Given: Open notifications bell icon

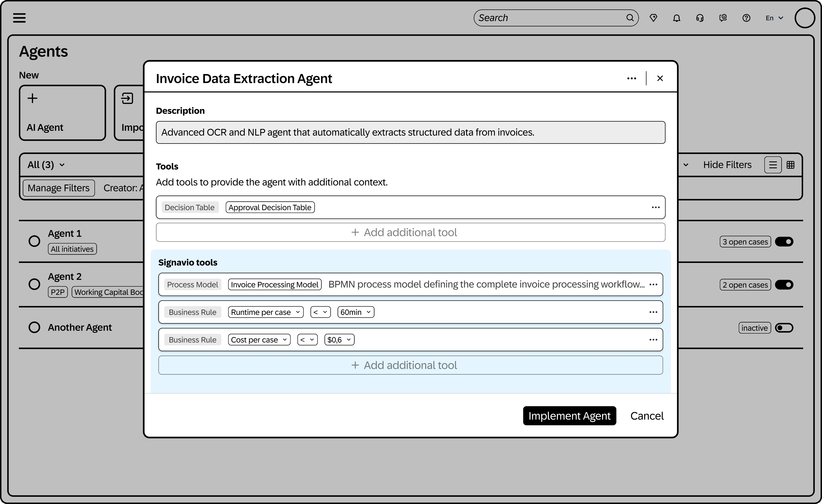Looking at the screenshot, I should click(677, 18).
